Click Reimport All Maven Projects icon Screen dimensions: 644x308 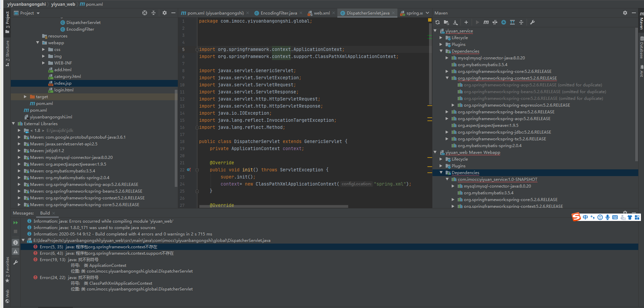coord(438,22)
